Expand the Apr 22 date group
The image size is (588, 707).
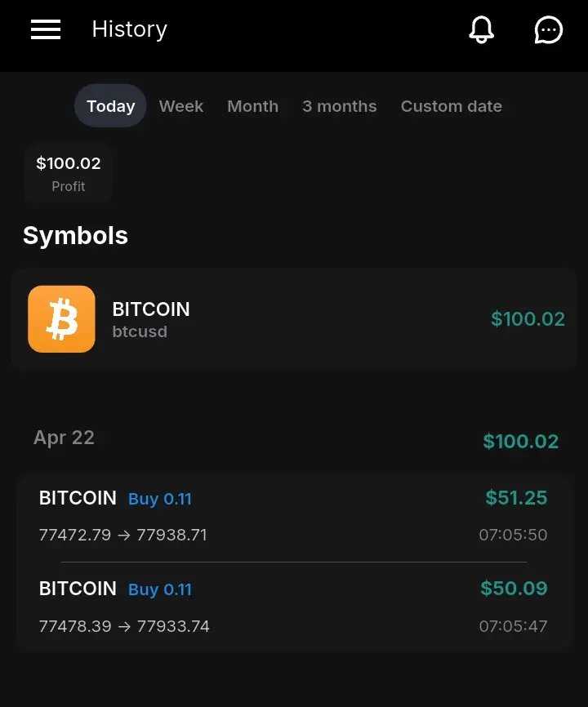click(64, 438)
